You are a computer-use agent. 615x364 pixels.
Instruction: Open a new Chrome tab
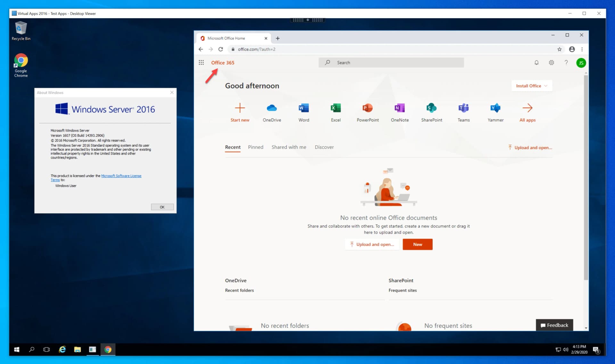pyautogui.click(x=278, y=38)
